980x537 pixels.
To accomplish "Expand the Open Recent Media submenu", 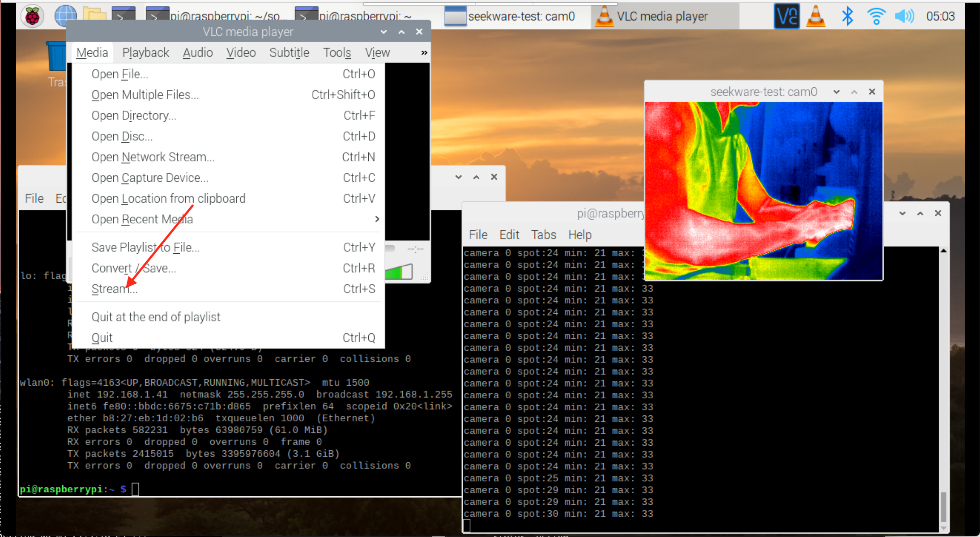I will (228, 219).
